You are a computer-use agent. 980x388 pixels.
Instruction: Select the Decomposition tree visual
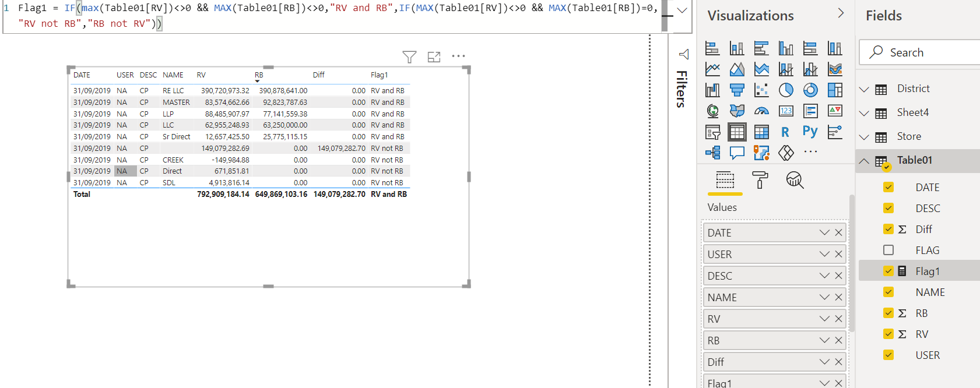pyautogui.click(x=712, y=153)
